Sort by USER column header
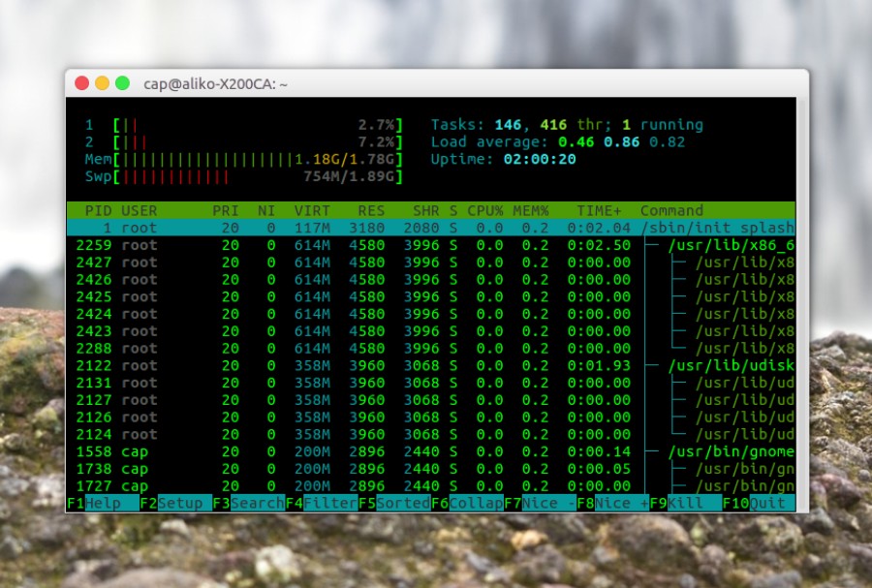The width and height of the screenshot is (872, 588). click(x=139, y=210)
